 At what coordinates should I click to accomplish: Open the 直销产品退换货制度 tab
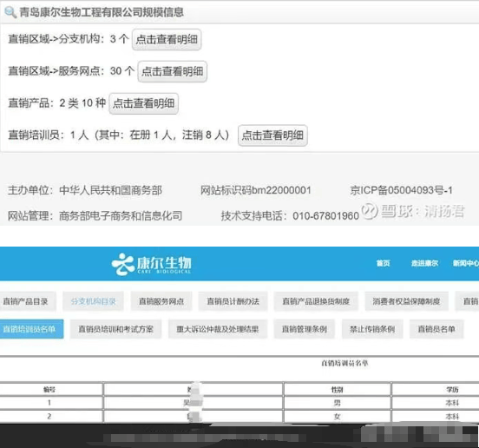[x=316, y=301]
